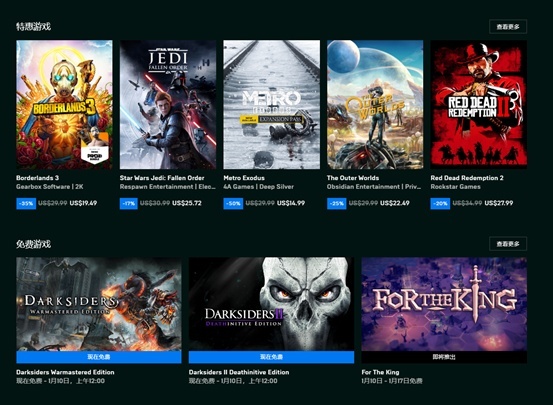Image resolution: width=553 pixels, height=405 pixels.
Task: Open the Borderlands 3 cover art
Action: [64, 104]
